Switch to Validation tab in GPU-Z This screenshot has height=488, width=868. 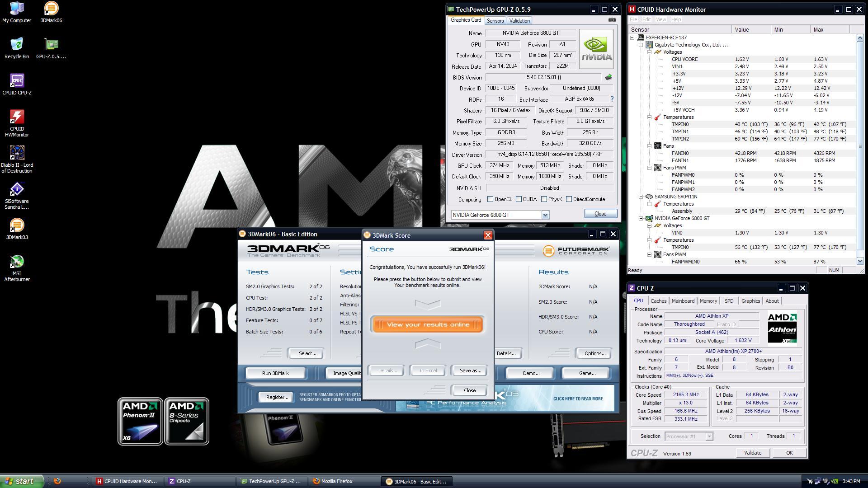point(519,21)
